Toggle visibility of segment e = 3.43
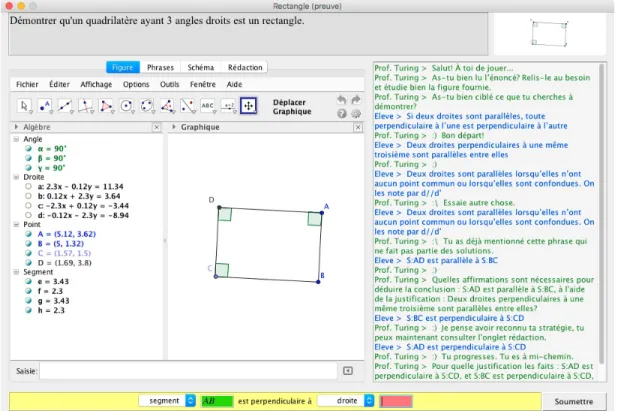 pyautogui.click(x=28, y=281)
